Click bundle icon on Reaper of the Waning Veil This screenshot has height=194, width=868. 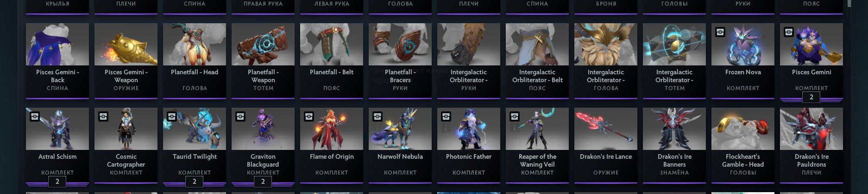tap(514, 116)
